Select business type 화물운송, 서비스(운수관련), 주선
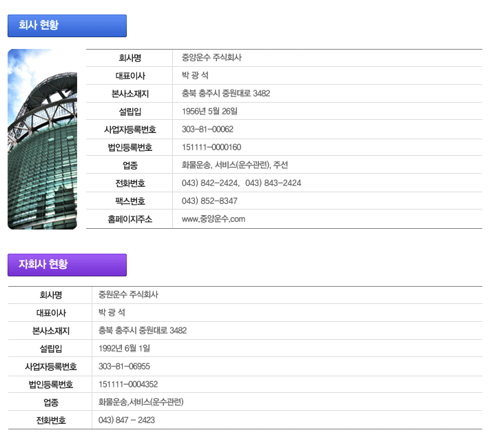This screenshot has height=448, width=496. pyautogui.click(x=235, y=165)
